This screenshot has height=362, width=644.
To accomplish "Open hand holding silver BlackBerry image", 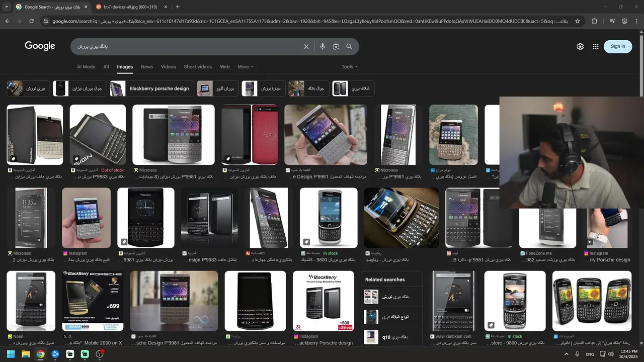I will coord(326,135).
